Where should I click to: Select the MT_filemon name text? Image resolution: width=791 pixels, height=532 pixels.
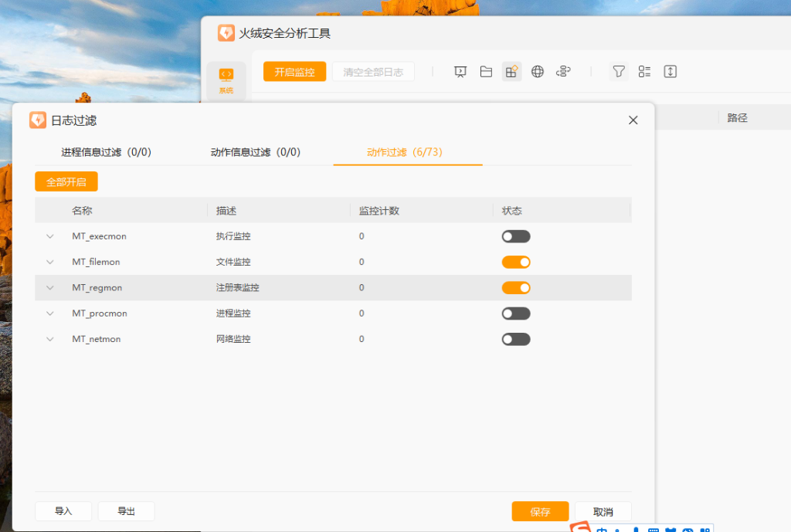pyautogui.click(x=96, y=263)
